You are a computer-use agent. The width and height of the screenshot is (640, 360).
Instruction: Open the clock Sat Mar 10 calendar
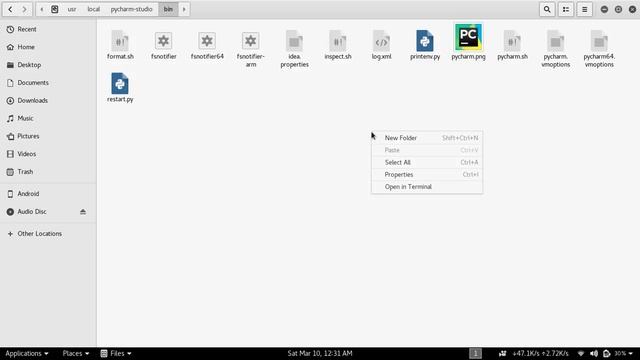pos(320,353)
